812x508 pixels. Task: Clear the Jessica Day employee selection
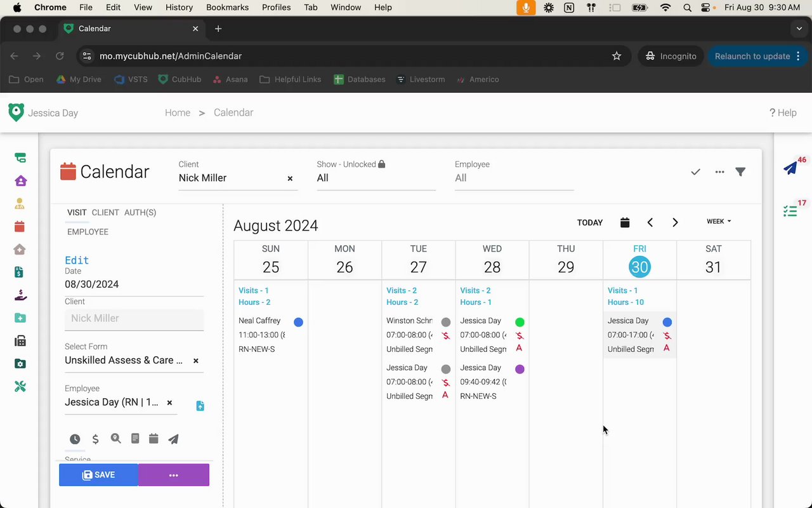coord(169,403)
